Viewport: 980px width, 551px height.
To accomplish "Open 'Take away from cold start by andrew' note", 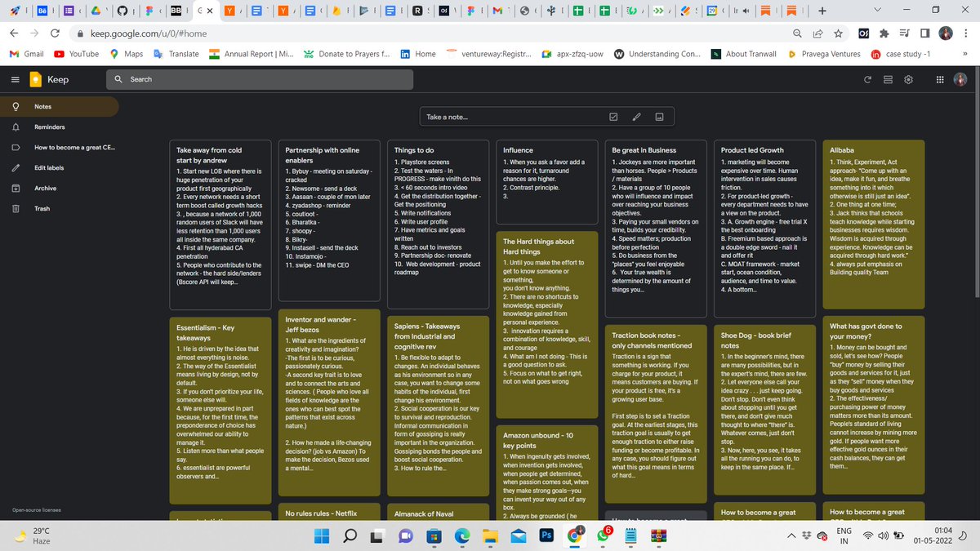I will pos(220,225).
